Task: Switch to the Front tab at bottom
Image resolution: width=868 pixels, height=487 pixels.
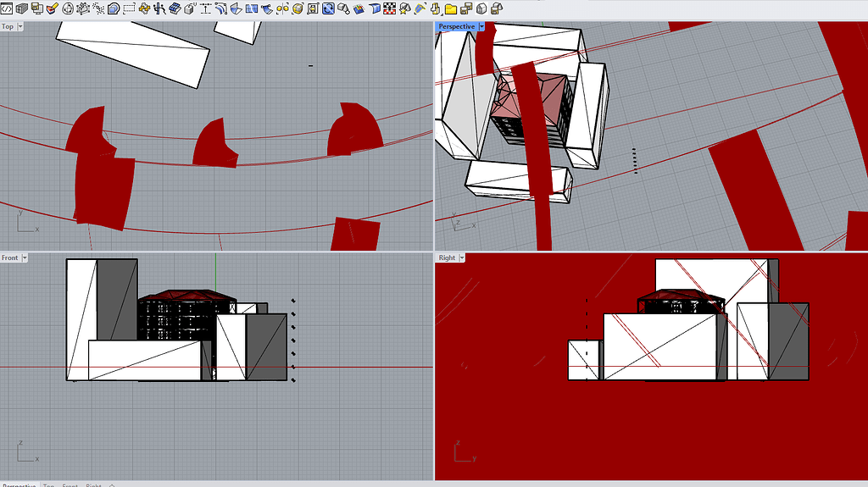Action: click(x=70, y=485)
